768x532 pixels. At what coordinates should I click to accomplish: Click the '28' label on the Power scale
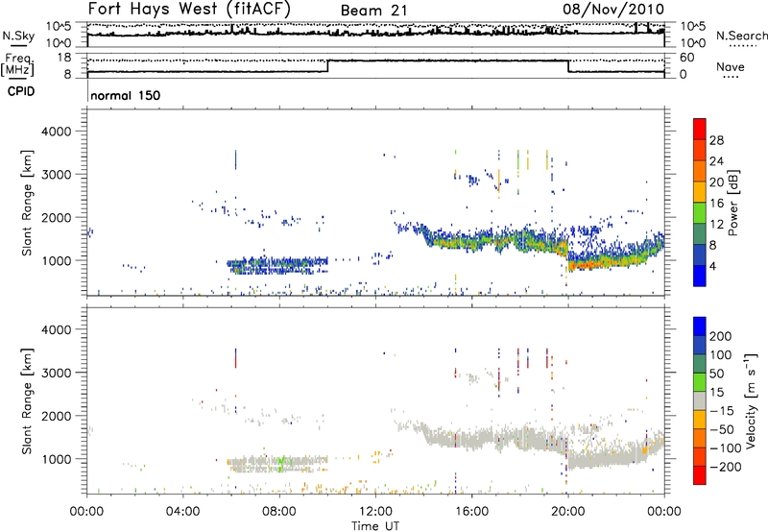(716, 140)
